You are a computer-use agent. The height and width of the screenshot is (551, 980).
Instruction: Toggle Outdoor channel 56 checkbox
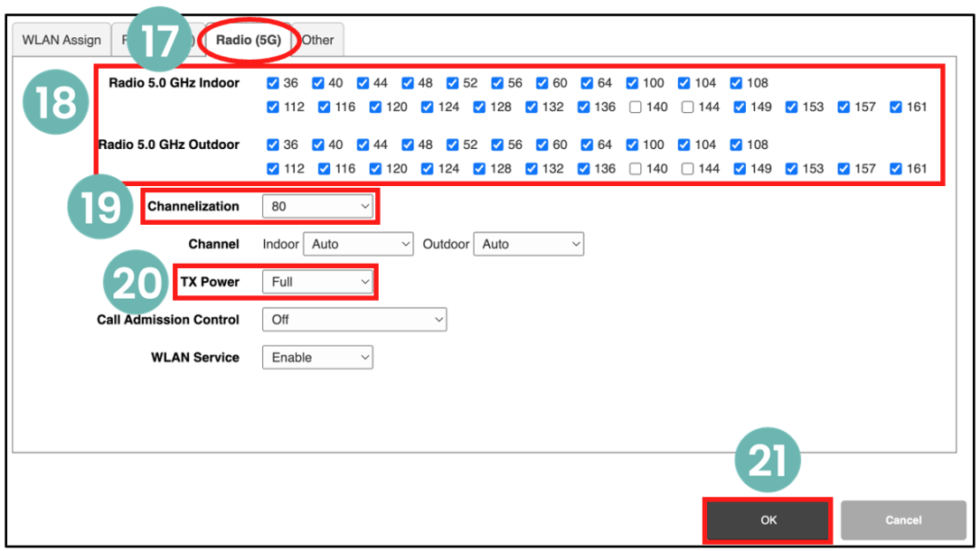pyautogui.click(x=497, y=145)
